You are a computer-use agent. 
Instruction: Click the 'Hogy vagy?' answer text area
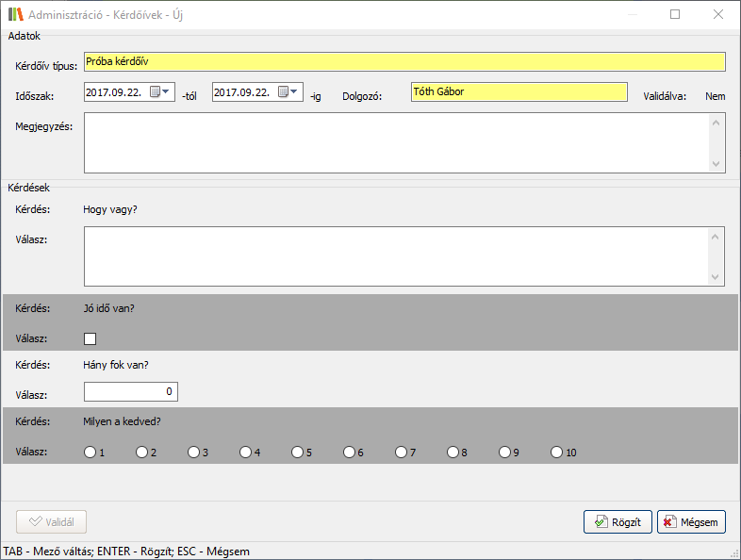click(396, 256)
